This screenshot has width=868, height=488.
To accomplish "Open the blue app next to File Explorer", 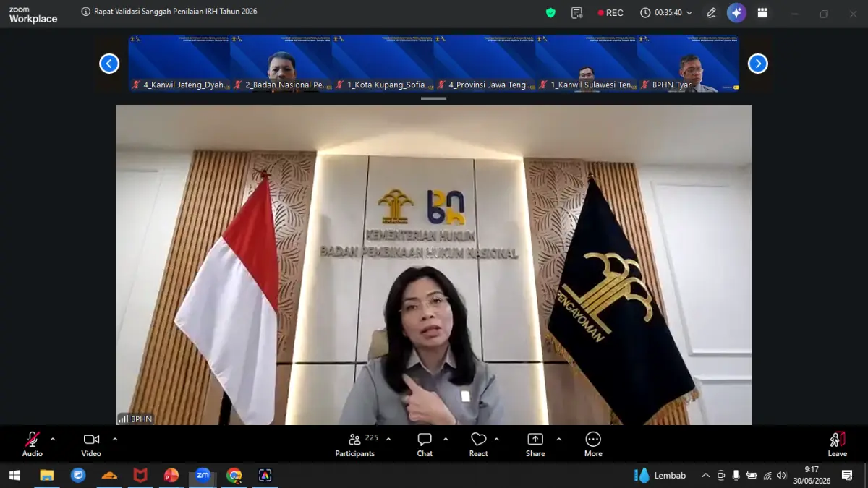I will [77, 475].
